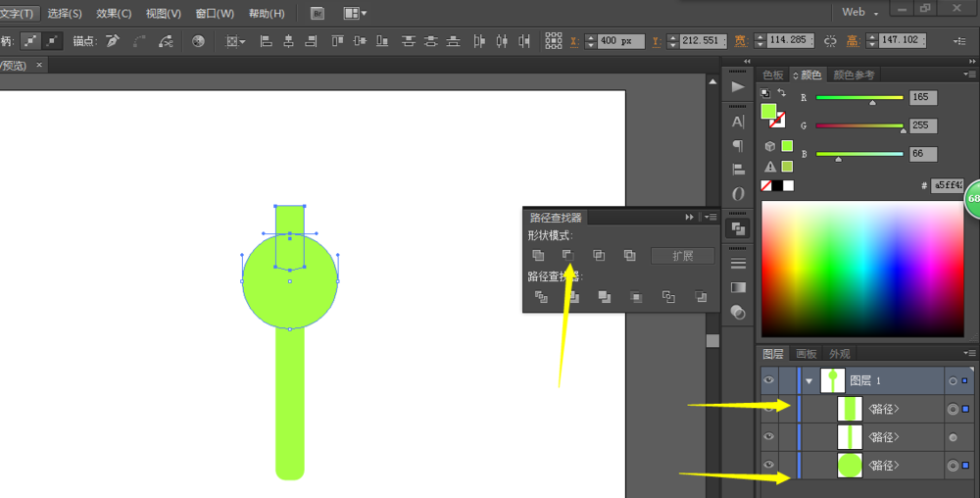
Task: Click the Minus Front shape mode icon
Action: click(568, 256)
